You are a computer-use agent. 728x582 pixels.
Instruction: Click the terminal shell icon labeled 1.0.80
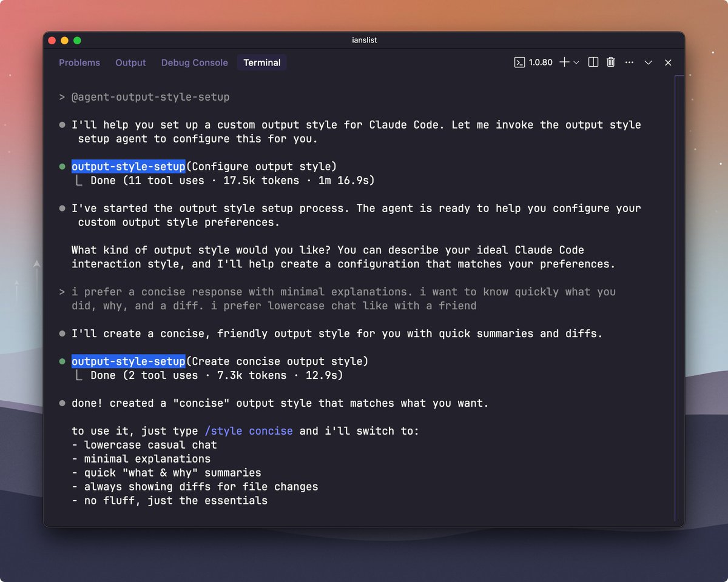(x=519, y=62)
